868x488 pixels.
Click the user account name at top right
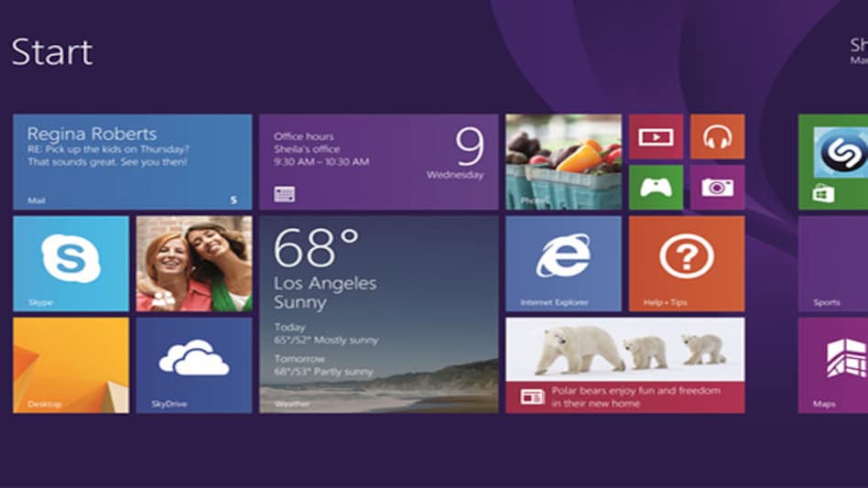(858, 46)
